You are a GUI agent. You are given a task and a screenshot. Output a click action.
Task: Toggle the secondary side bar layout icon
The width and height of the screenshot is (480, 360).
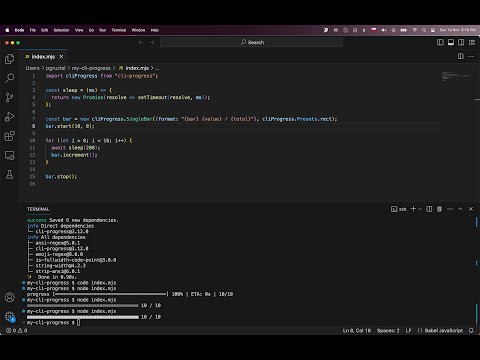coord(461,42)
